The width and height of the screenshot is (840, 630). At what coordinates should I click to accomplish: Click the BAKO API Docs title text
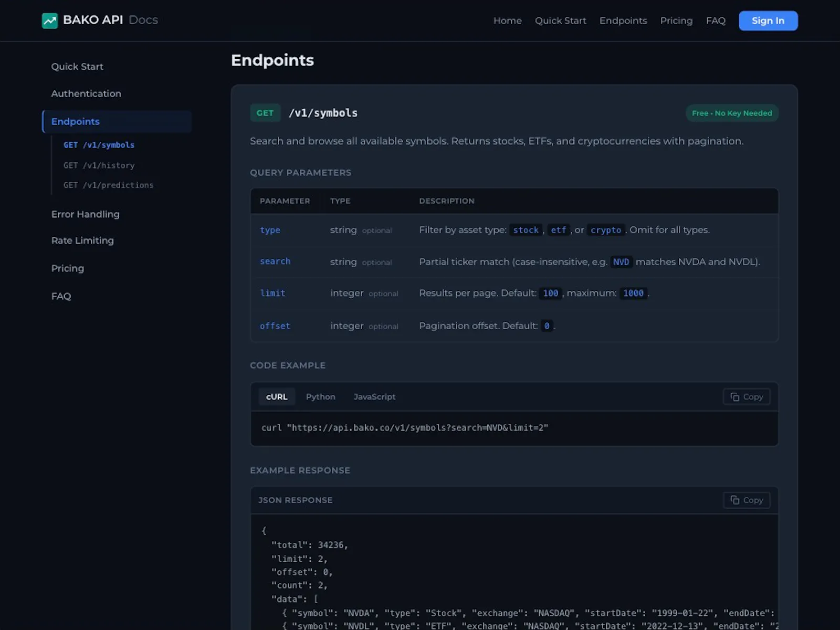pos(110,20)
